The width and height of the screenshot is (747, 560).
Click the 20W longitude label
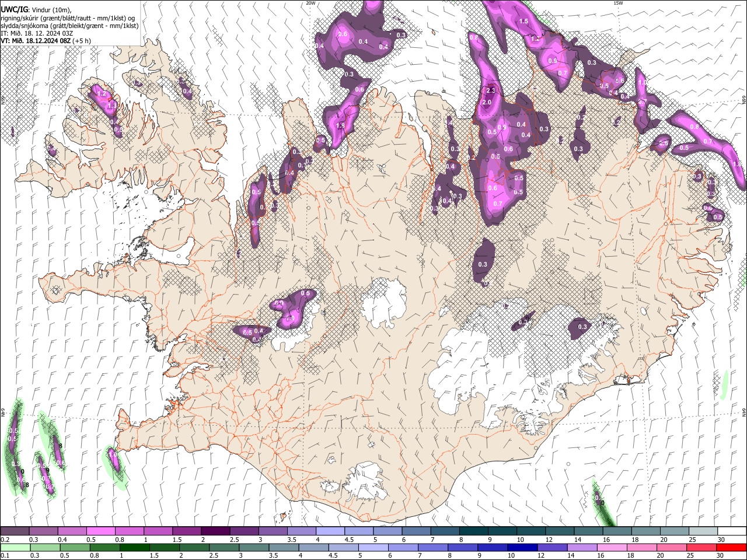311,3
